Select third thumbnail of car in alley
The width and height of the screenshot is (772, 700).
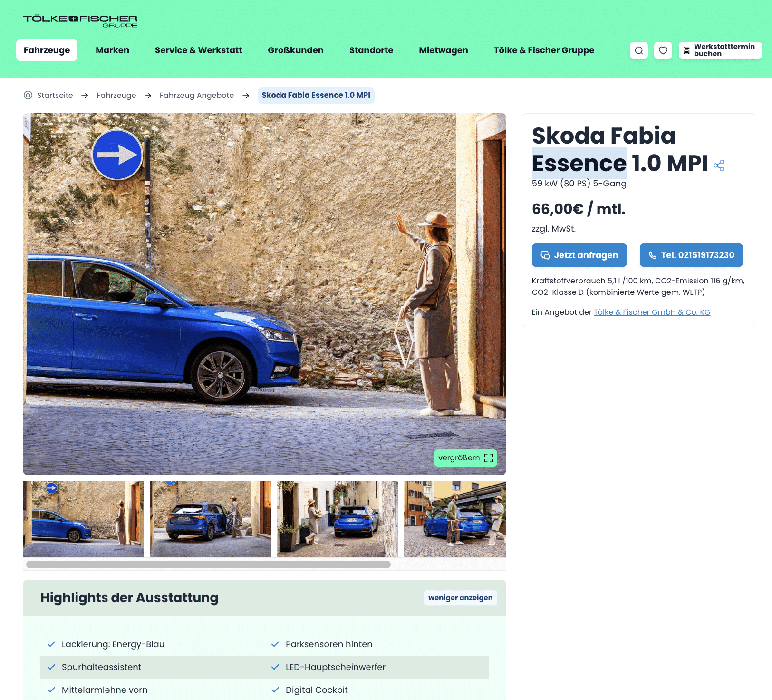coord(338,519)
